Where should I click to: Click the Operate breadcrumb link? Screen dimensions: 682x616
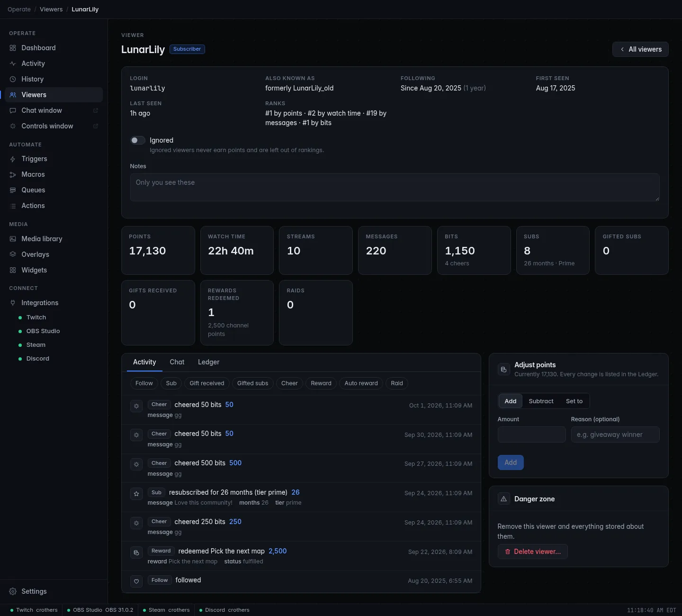(x=19, y=9)
